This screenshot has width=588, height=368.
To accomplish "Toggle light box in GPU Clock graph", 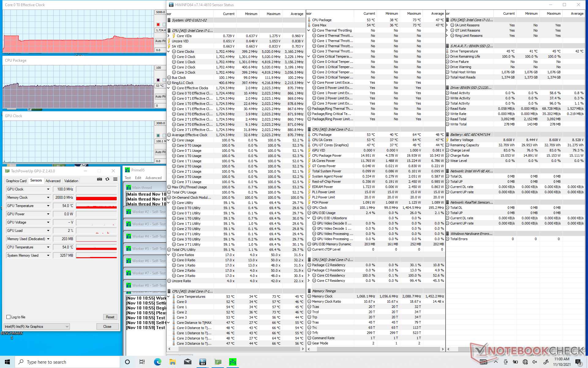I will tap(164, 136).
